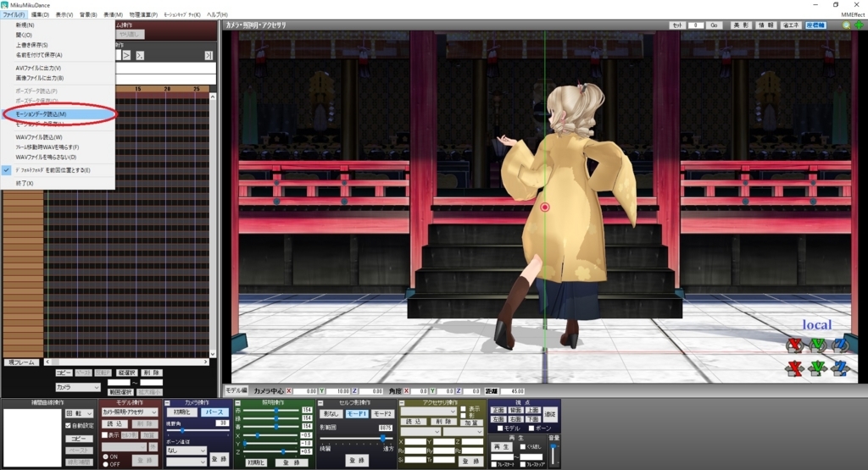
Task: Click the upper green Y axis rotation icon
Action: pyautogui.click(x=818, y=346)
